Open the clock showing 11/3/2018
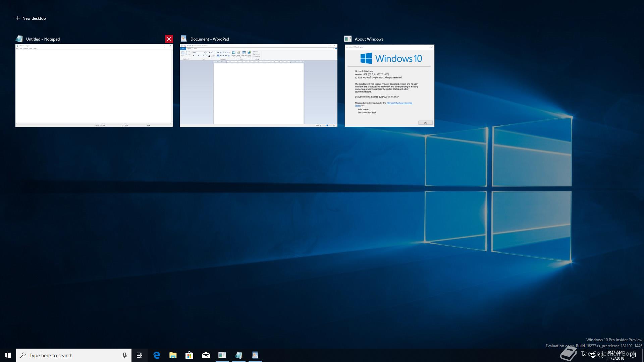This screenshot has height=362, width=644. tap(615, 355)
